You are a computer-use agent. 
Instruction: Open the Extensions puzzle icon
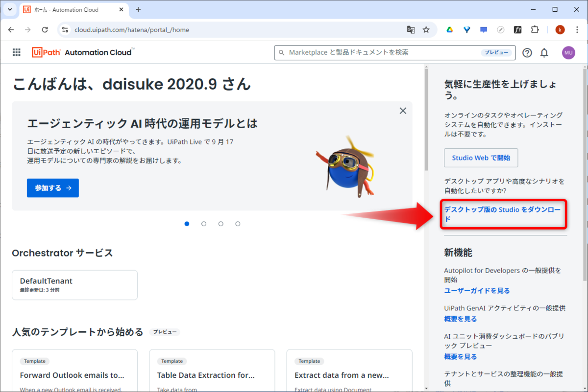535,30
